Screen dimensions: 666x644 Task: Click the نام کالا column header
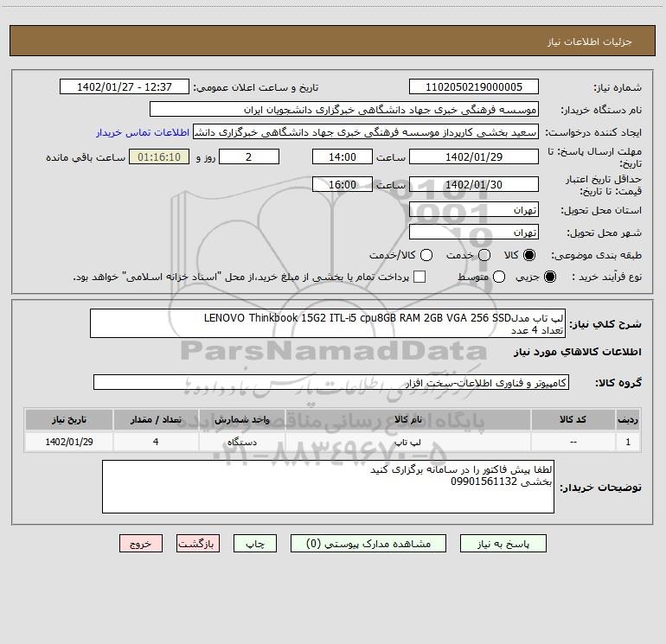[407, 420]
